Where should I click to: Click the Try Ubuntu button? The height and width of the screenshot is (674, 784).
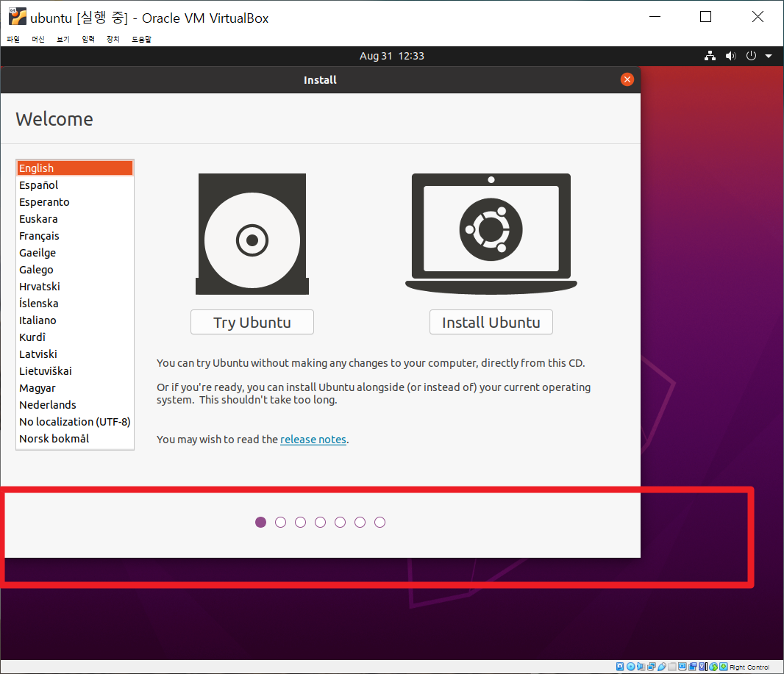pos(252,322)
